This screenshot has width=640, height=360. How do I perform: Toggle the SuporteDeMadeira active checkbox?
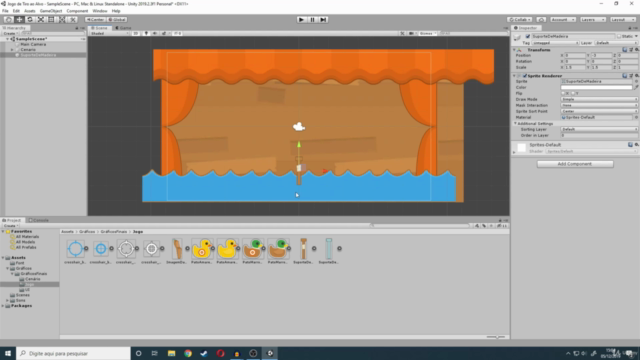(527, 37)
